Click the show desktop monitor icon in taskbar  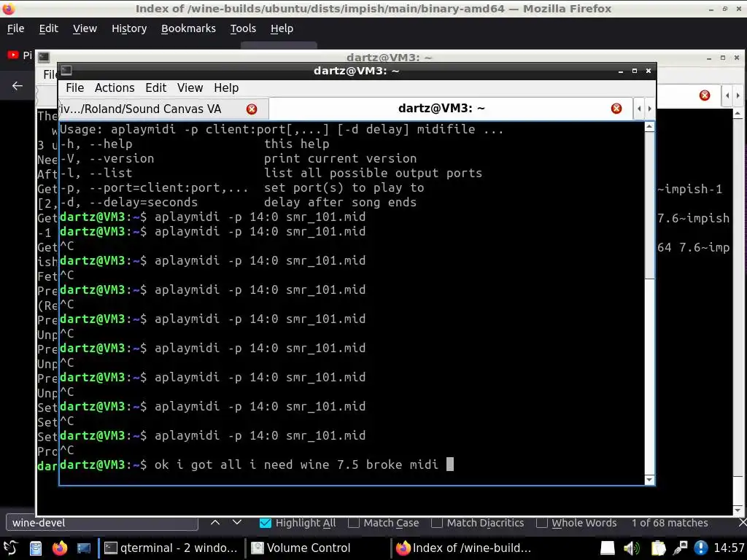coord(84,548)
